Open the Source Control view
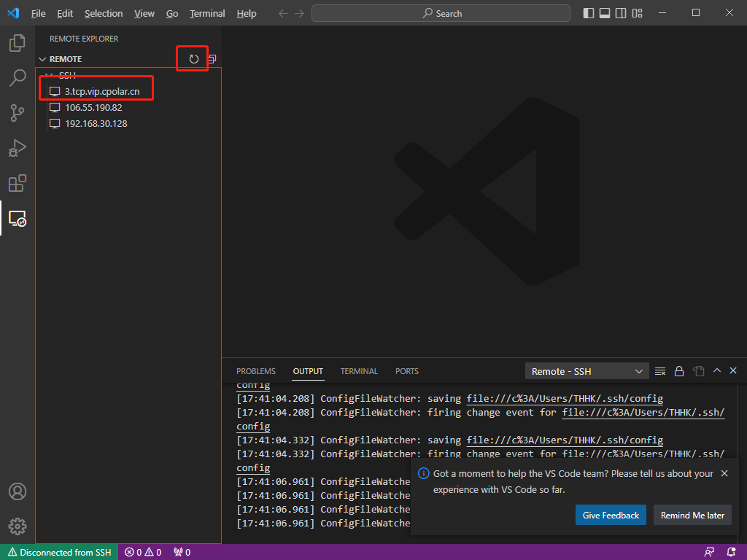 (x=18, y=112)
